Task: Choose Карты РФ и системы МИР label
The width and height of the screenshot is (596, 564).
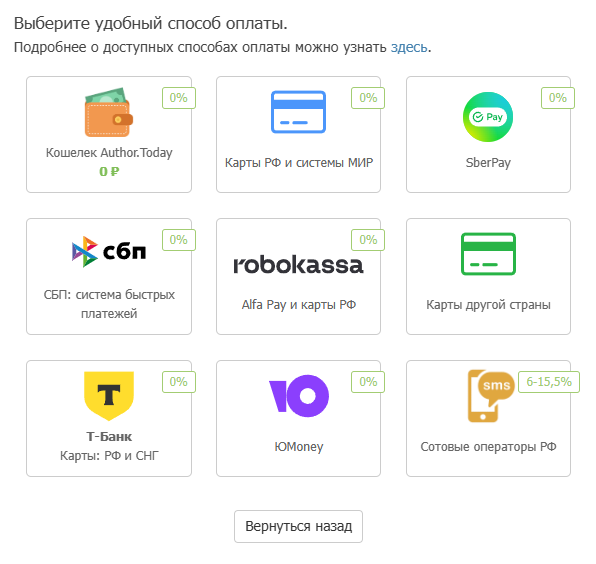Action: (299, 163)
